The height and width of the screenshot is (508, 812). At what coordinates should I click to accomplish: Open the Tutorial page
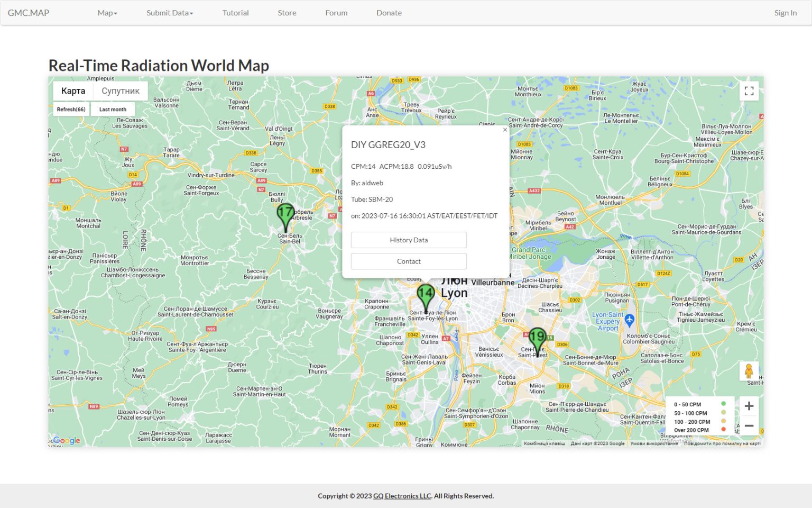point(235,13)
